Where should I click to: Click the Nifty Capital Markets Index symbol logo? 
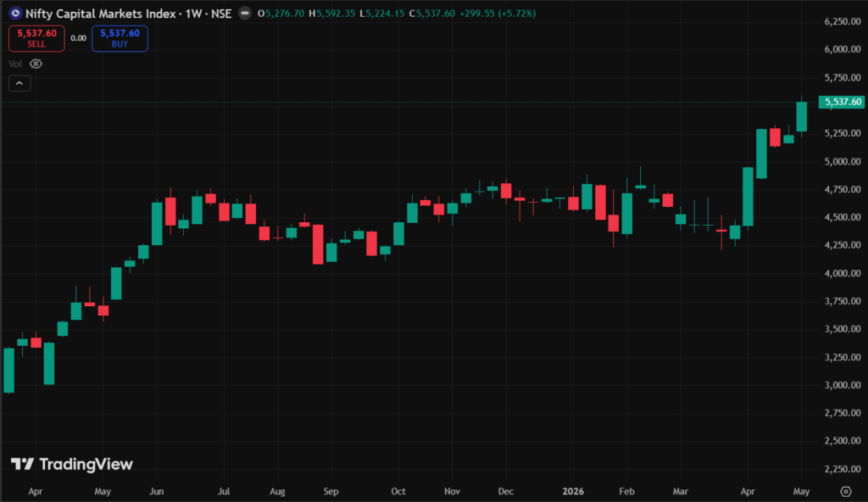pos(15,13)
